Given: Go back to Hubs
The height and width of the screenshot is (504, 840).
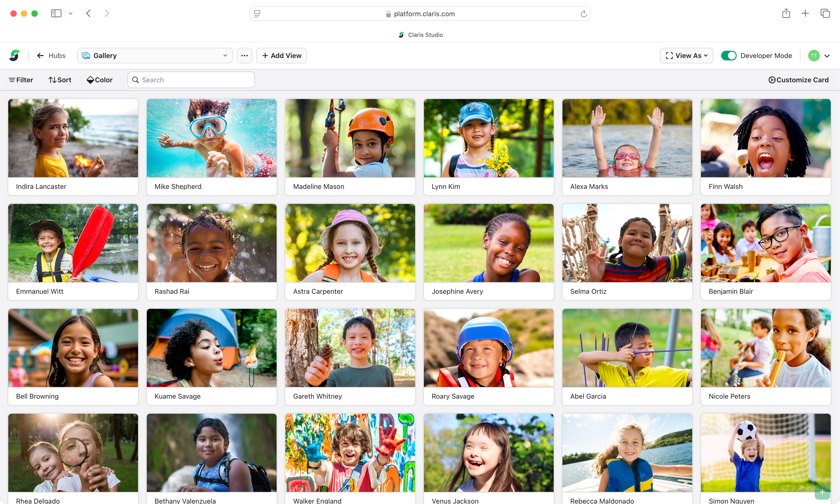Looking at the screenshot, I should tap(51, 55).
